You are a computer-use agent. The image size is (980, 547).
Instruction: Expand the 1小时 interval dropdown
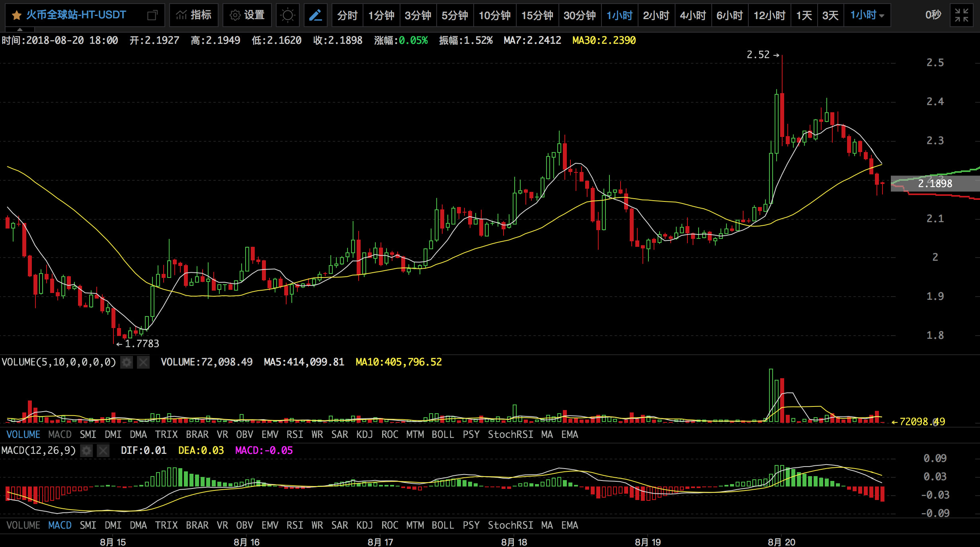pyautogui.click(x=867, y=16)
